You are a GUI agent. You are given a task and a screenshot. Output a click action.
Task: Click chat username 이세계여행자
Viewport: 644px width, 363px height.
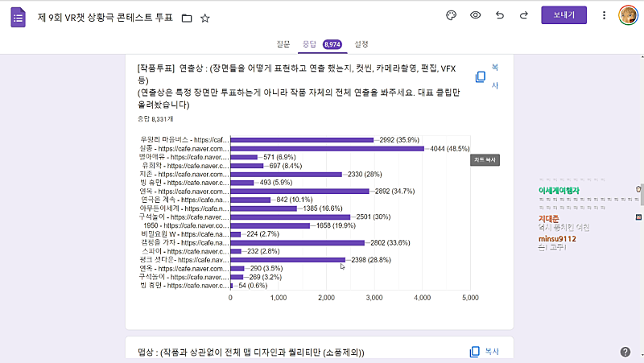[559, 191]
